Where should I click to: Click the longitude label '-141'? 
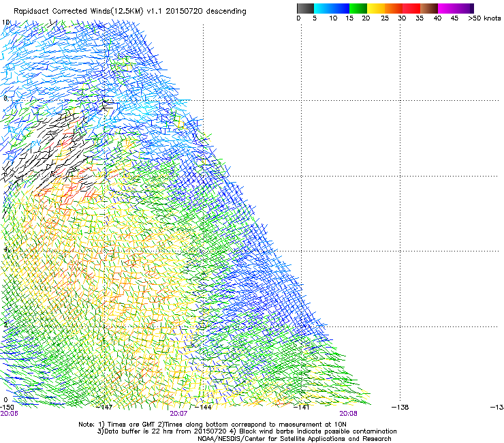pyautogui.click(x=301, y=408)
